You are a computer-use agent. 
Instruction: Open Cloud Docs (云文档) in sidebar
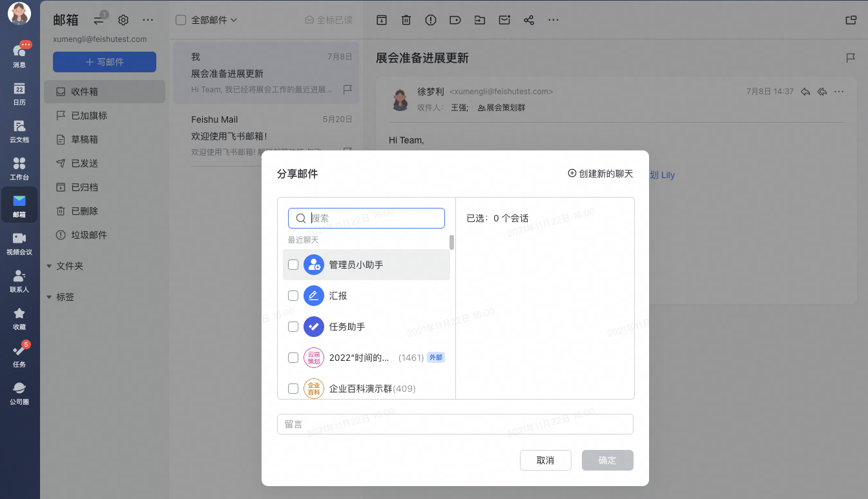pos(19,131)
